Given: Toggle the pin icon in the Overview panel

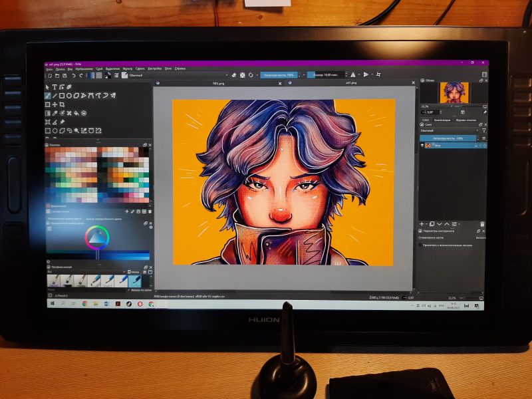Looking at the screenshot, I should point(485,112).
